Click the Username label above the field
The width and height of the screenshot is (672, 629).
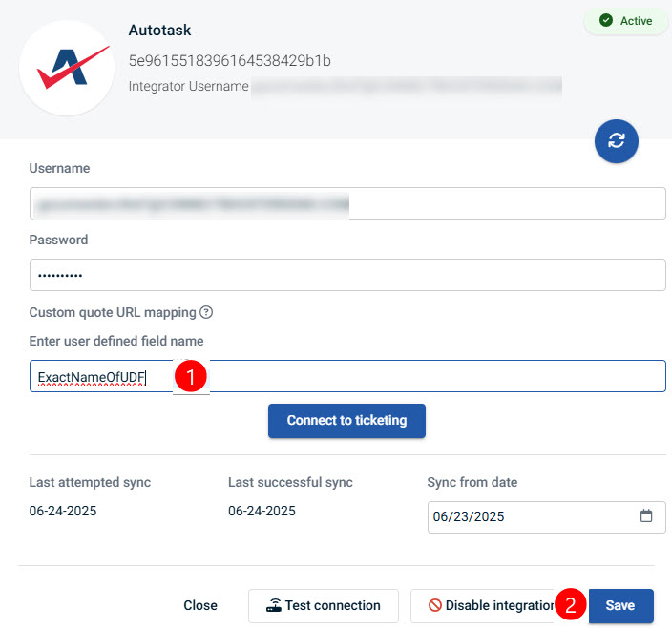59,168
